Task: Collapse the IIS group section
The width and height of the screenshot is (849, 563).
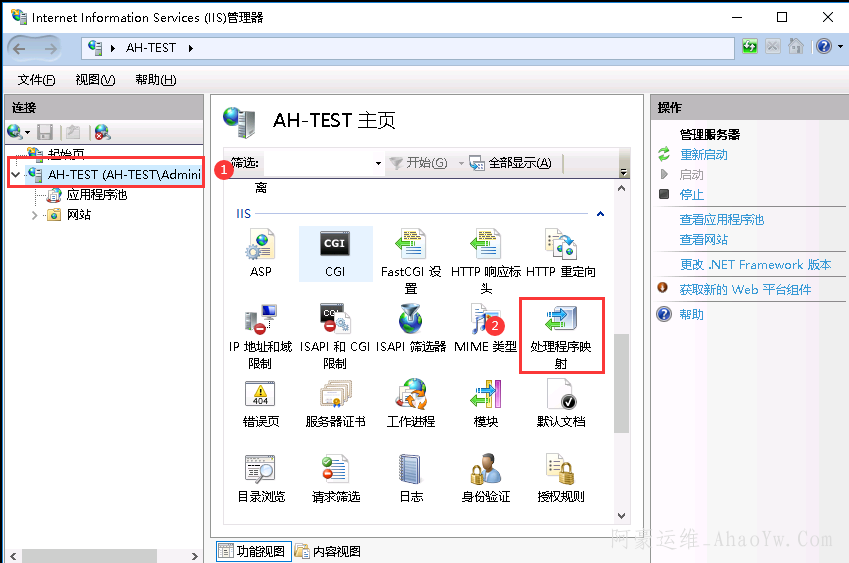Action: tap(600, 214)
